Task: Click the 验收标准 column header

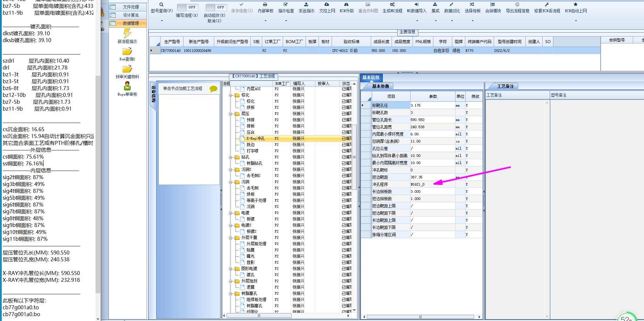Action: click(351, 42)
